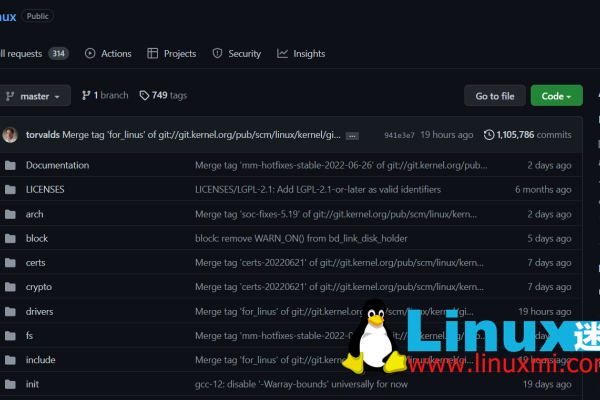
Task: Click the pull requests count badge 314
Action: click(x=58, y=54)
